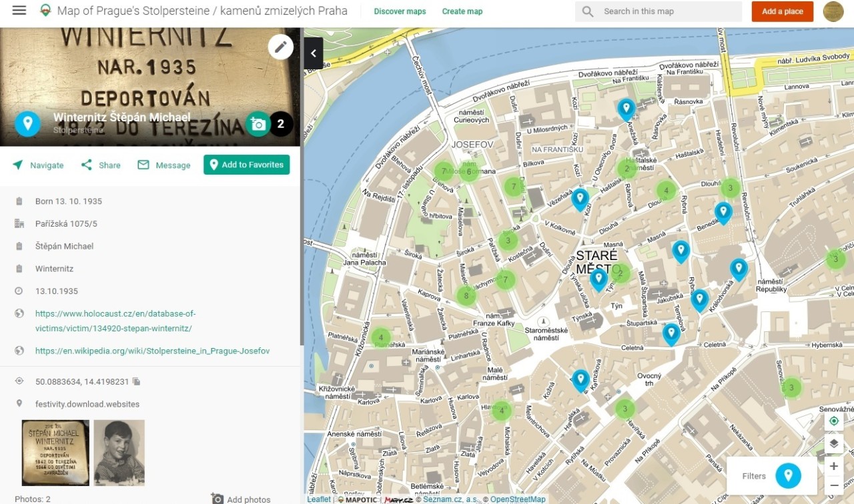
Task: Expand the cluster of 3 by Senovážné
Action: pyautogui.click(x=791, y=387)
